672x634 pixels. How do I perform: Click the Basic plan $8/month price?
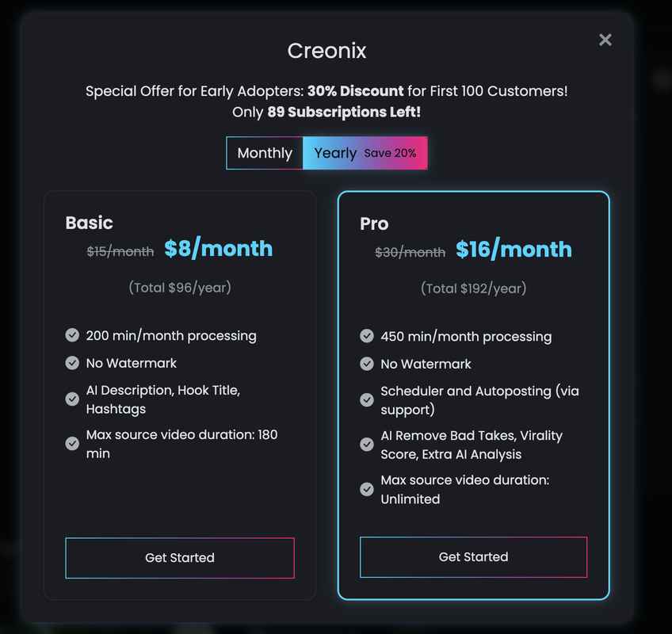tap(219, 249)
